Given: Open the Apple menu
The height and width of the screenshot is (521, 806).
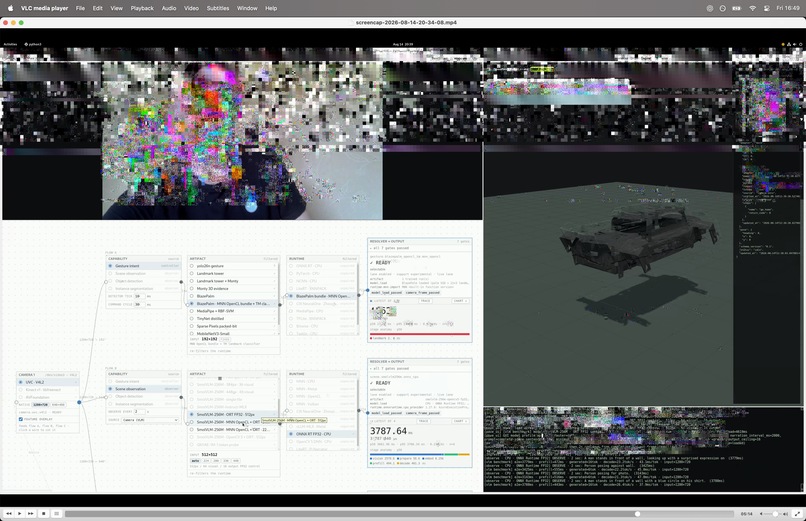Looking at the screenshot, I should (x=10, y=8).
